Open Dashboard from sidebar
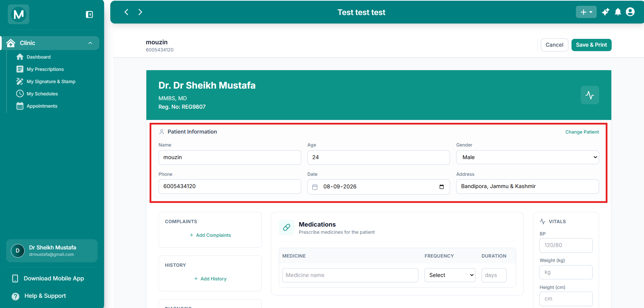 pos(38,57)
